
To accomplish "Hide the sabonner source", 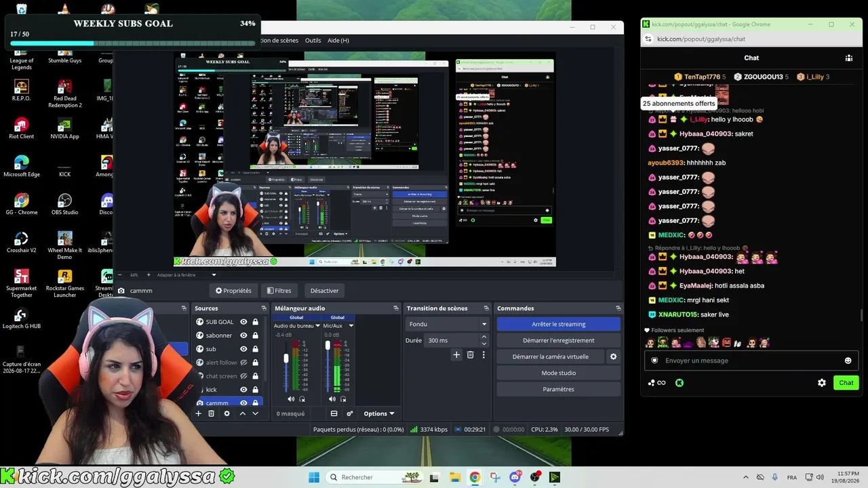I will coord(243,335).
